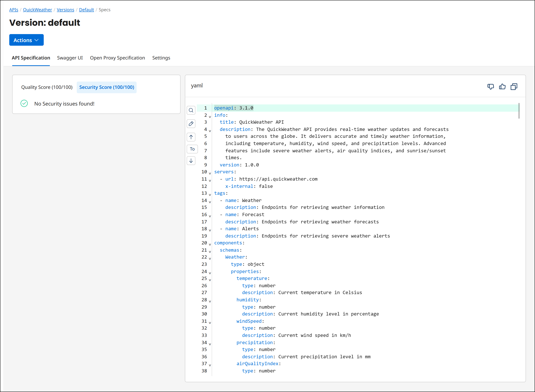The height and width of the screenshot is (392, 535).
Task: Copy the yaml spec with copy icon
Action: [x=514, y=87]
